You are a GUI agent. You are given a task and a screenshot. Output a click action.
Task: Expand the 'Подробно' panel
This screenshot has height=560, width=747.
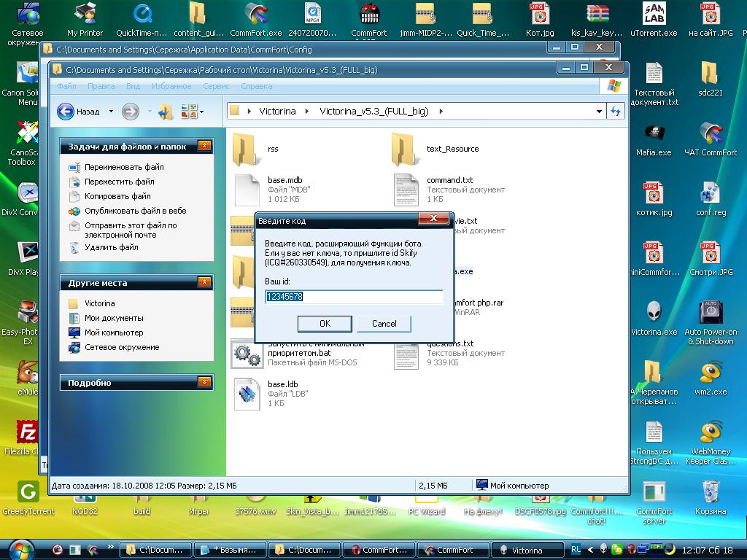click(x=204, y=382)
